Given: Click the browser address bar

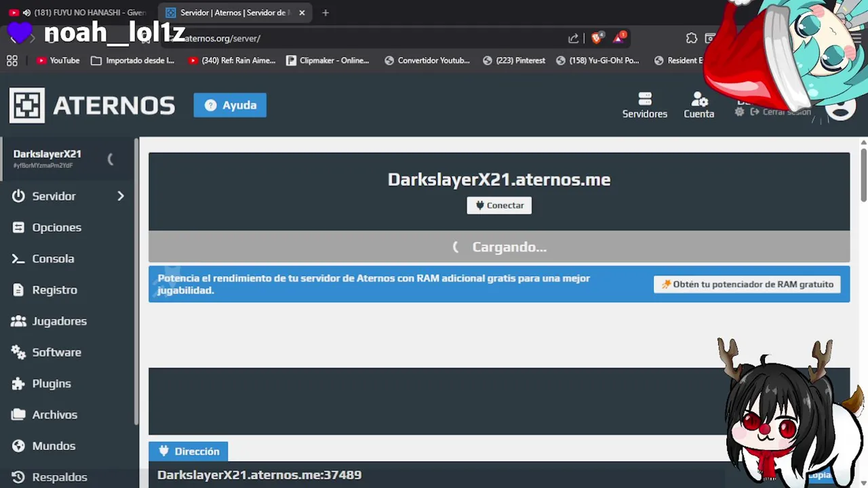Looking at the screenshot, I should coord(366,38).
